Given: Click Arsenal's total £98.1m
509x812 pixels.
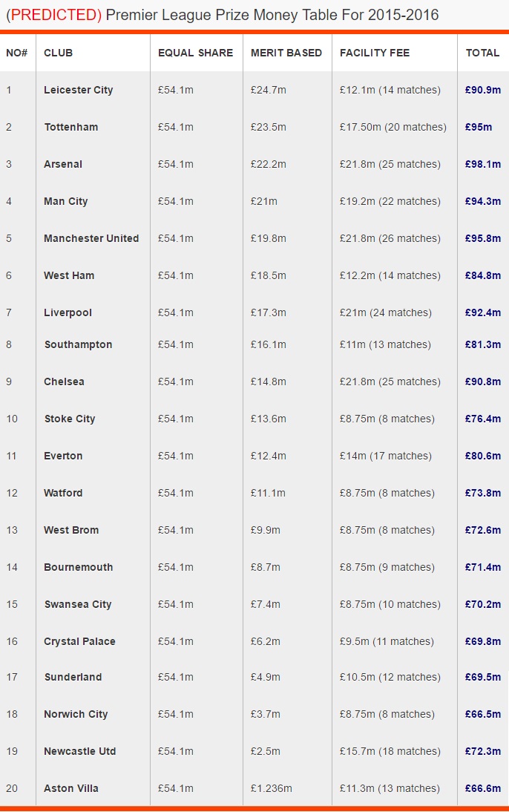Looking at the screenshot, I should pyautogui.click(x=482, y=164).
